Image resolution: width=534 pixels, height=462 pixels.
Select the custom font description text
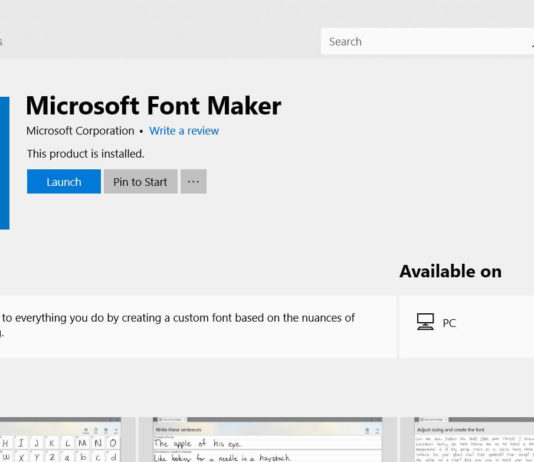pyautogui.click(x=178, y=325)
